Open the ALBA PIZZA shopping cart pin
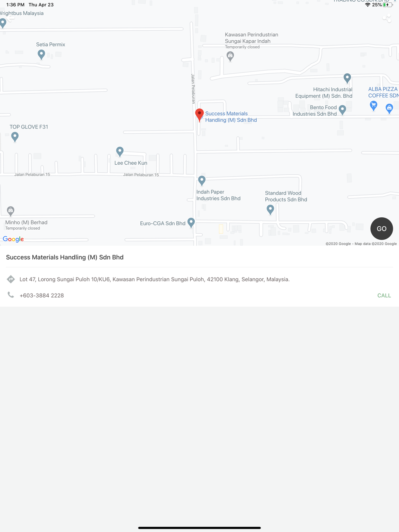 pyautogui.click(x=373, y=106)
